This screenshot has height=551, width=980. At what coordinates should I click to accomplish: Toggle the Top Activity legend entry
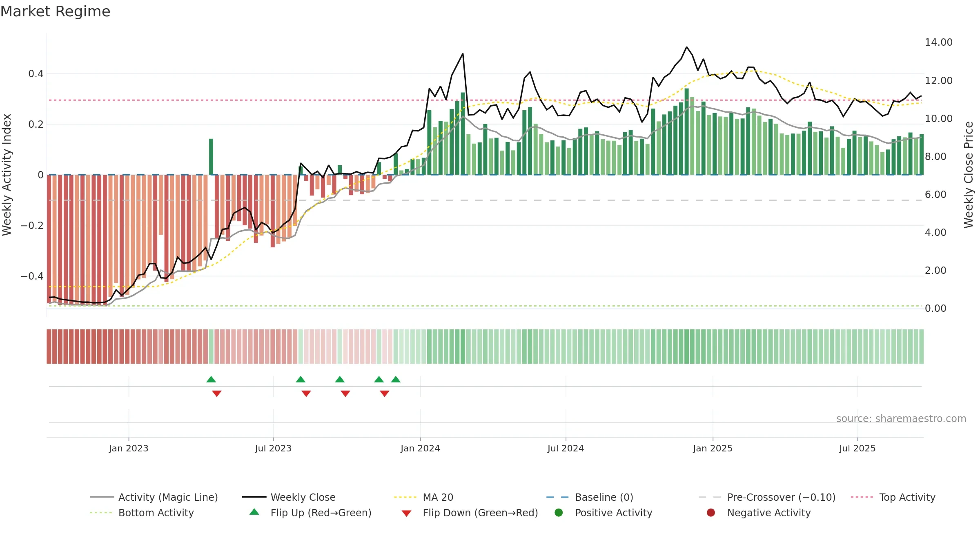click(x=893, y=497)
